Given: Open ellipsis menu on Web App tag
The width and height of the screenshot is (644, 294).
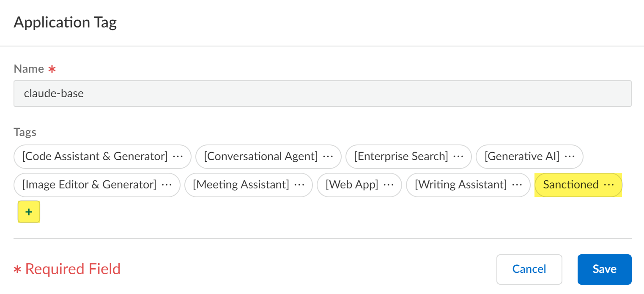Looking at the screenshot, I should click(x=389, y=185).
